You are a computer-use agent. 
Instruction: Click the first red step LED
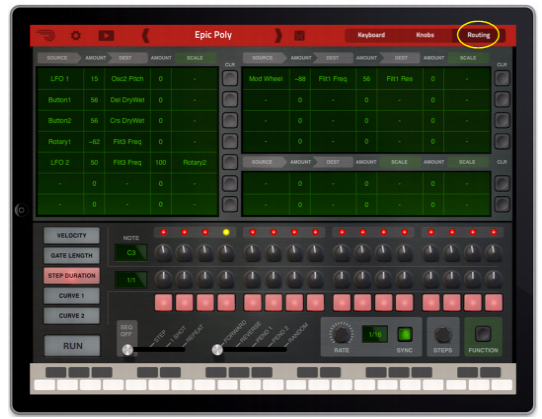tap(163, 232)
